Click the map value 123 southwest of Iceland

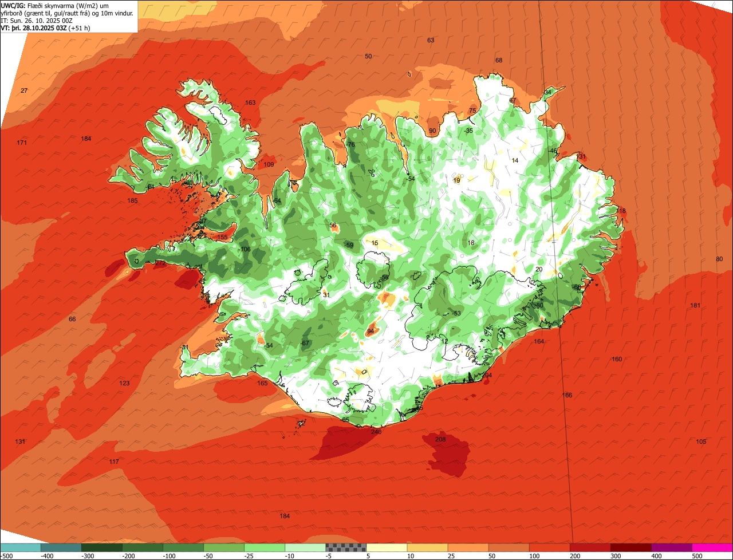[124, 383]
